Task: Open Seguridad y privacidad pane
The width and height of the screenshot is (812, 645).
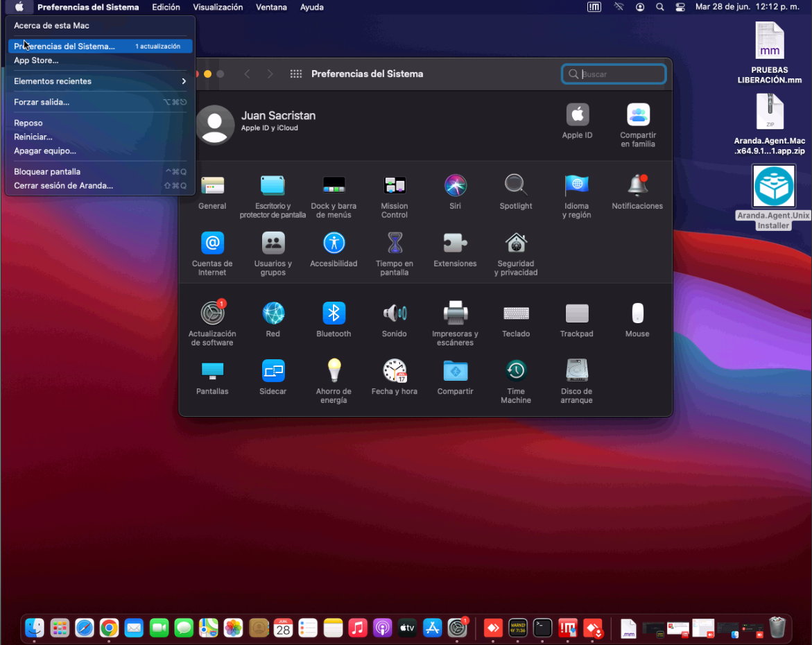Action: (x=516, y=243)
